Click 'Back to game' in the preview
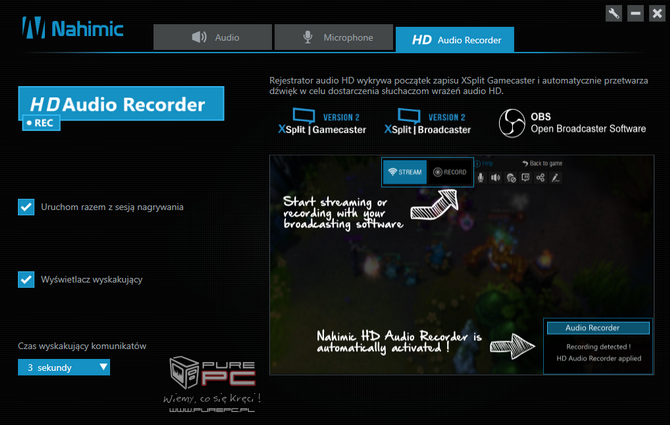Viewport: 670px width, 425px height. point(542,163)
